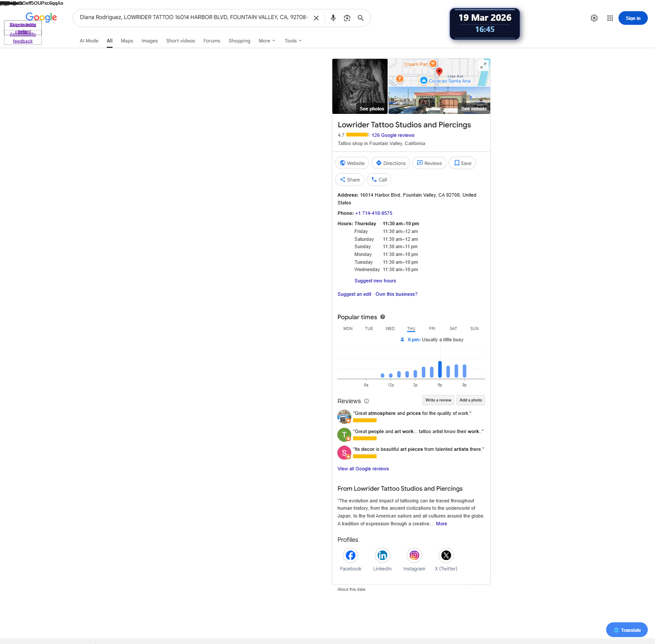Screen dimensions: 660x644
Task: Clear the search query with X icon
Action: 316,18
